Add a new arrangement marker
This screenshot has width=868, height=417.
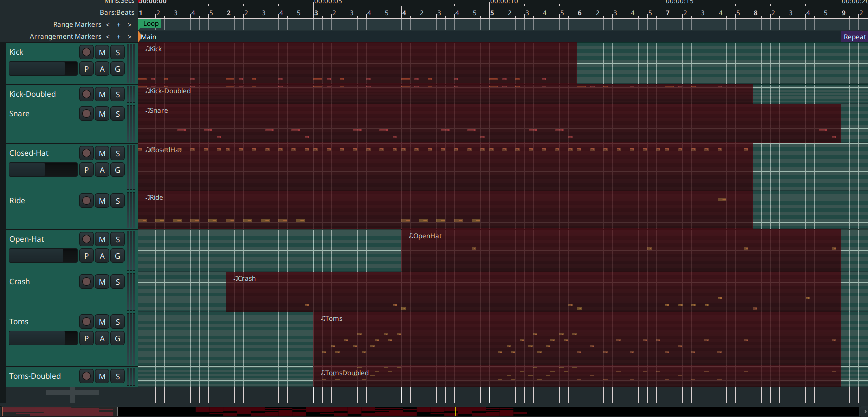[119, 36]
